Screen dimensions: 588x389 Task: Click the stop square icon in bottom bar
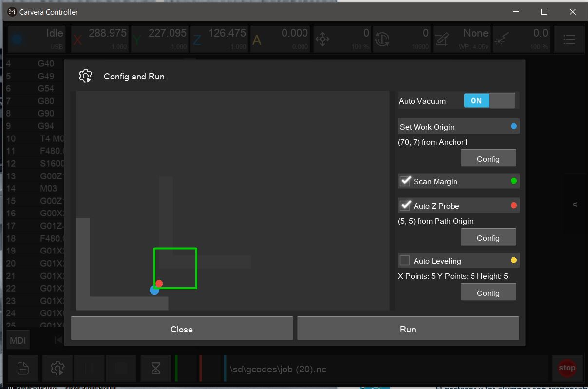pyautogui.click(x=121, y=368)
